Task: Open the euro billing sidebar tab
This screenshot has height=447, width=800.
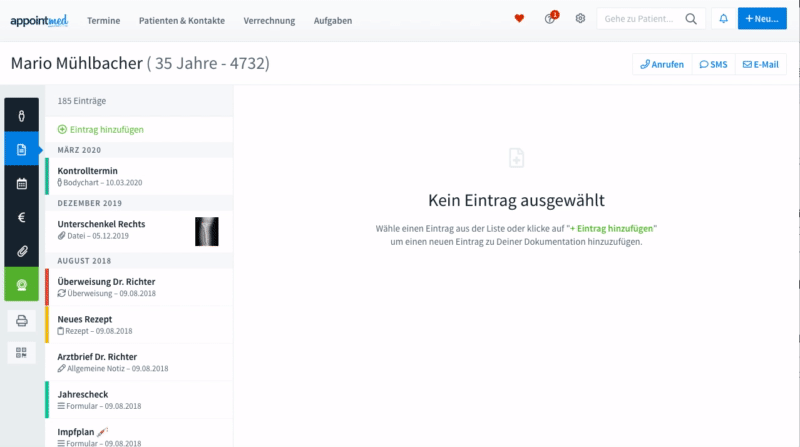Action: coord(21,217)
